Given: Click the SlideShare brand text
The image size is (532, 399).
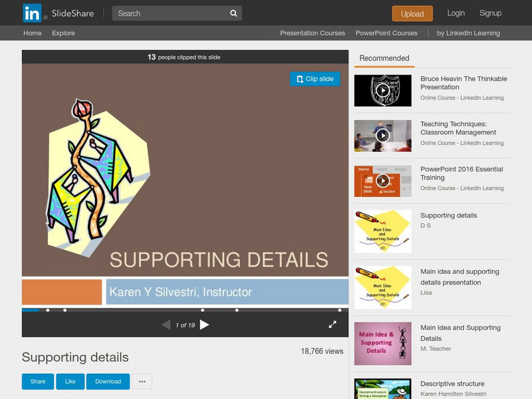Looking at the screenshot, I should (72, 13).
